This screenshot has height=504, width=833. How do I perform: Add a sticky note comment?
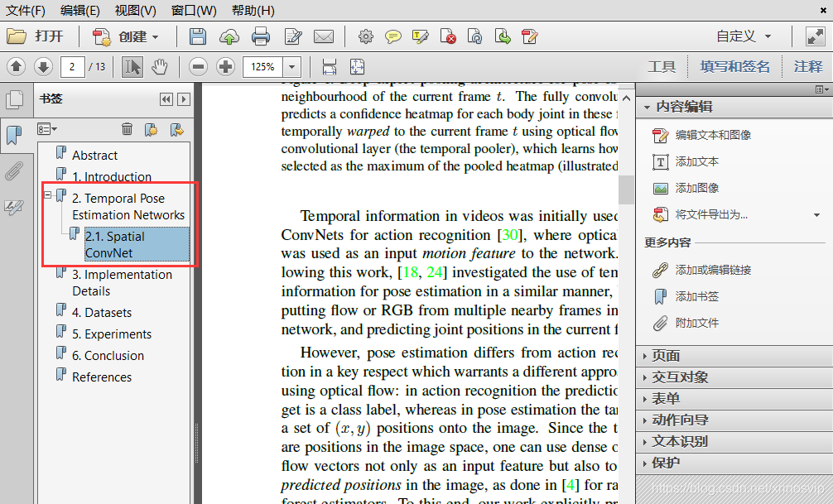(392, 36)
